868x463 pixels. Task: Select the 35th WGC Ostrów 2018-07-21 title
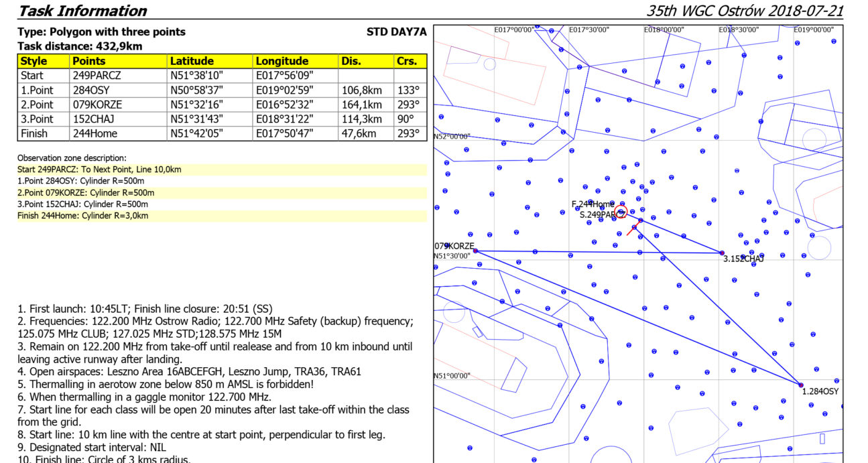coord(745,11)
